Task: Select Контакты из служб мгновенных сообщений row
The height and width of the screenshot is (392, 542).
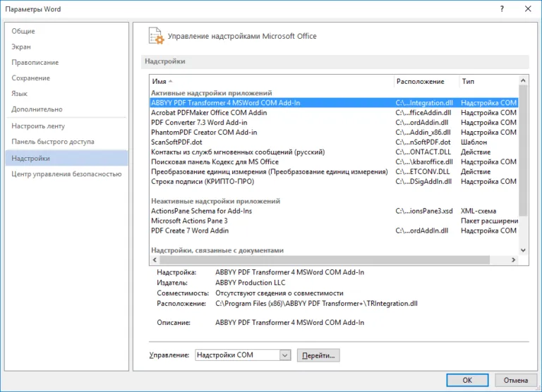Action: click(x=334, y=152)
